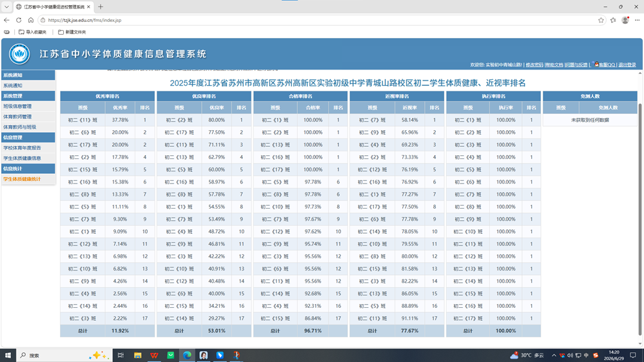Open the favorites list icon
644x362 pixels.
(613, 20)
